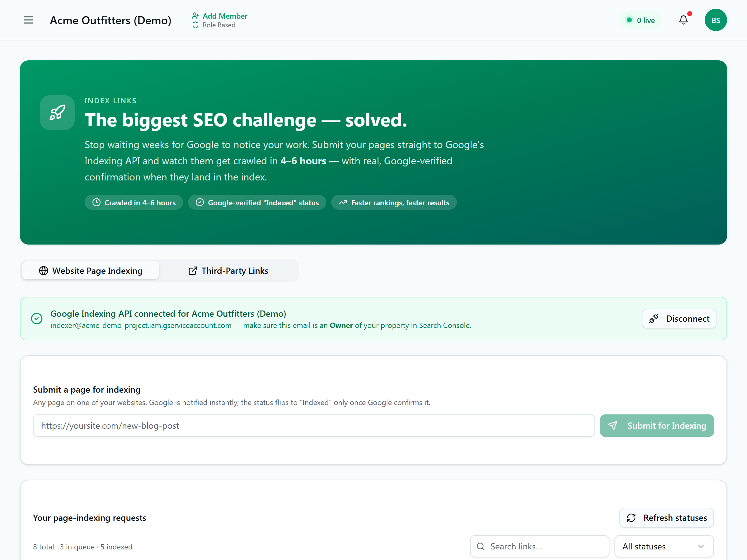Click the Add Member person icon
The image size is (747, 560).
click(x=195, y=16)
